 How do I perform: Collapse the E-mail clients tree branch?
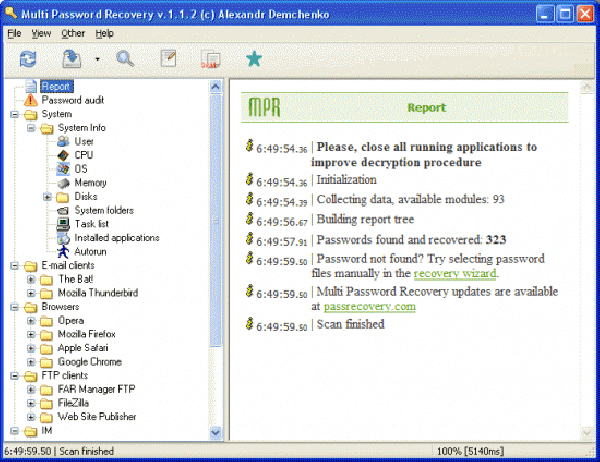pyautogui.click(x=15, y=266)
